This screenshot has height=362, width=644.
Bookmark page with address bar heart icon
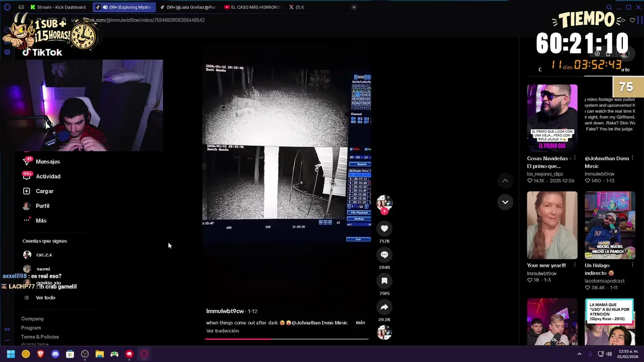[x=632, y=20]
